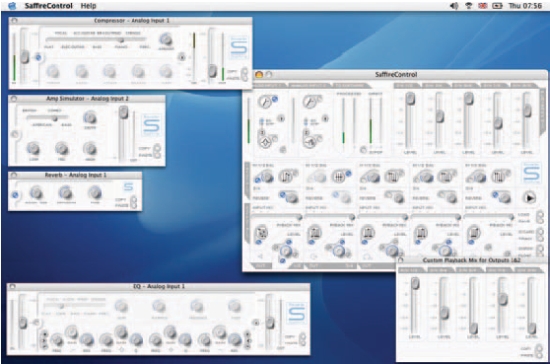Click the first Input Mix slider in SaffireControl
The height and width of the screenshot is (364, 550).
pos(276,217)
